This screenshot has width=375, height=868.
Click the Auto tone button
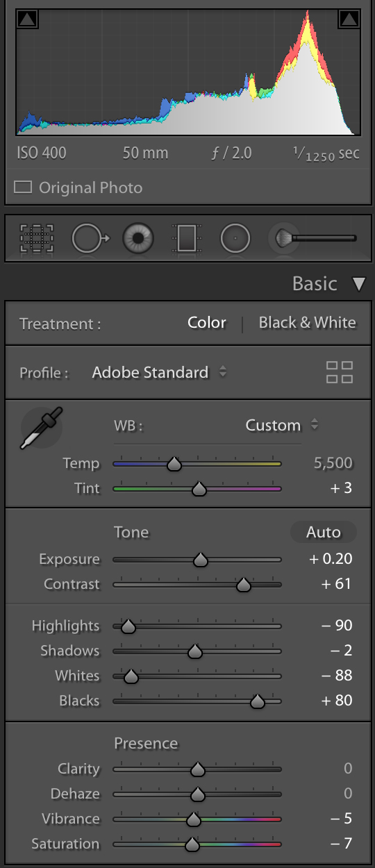tap(324, 533)
